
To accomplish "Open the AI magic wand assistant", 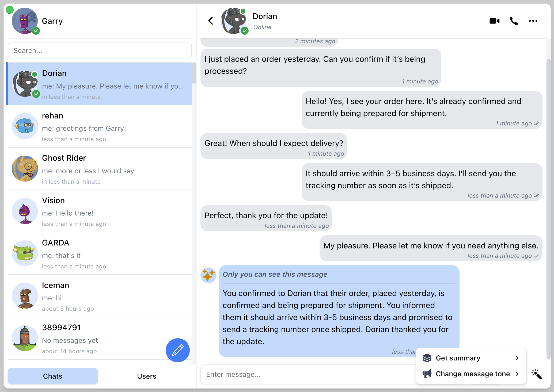I will pyautogui.click(x=537, y=374).
